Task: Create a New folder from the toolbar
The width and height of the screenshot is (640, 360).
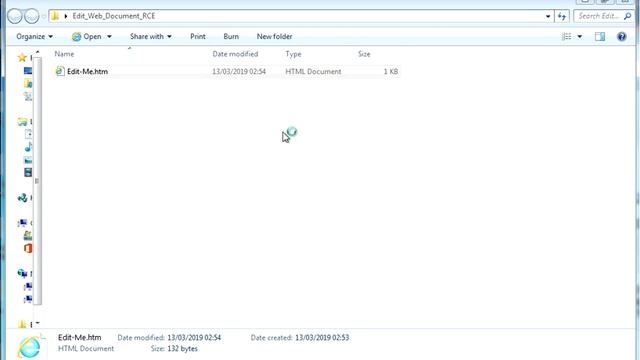Action: click(x=274, y=37)
